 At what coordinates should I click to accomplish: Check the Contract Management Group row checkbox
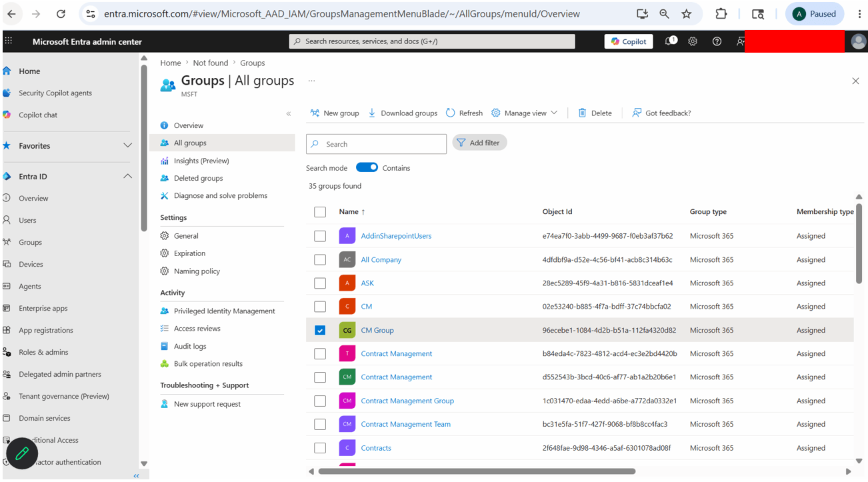(x=320, y=401)
